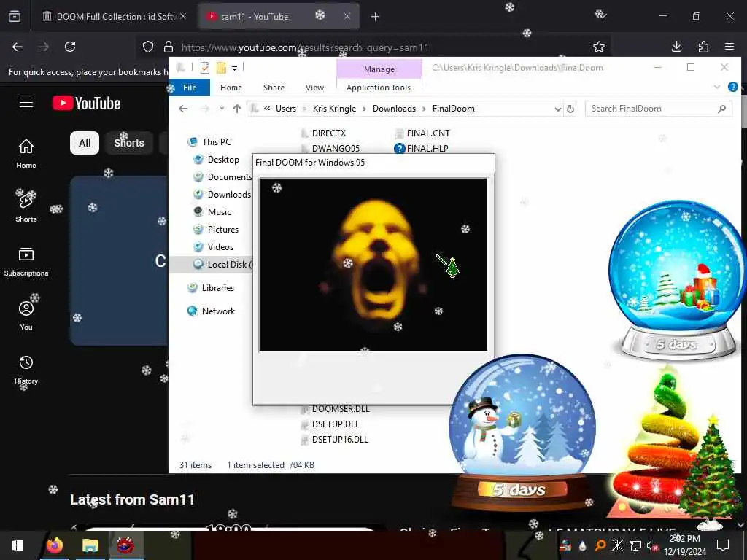Click the Manage contextual tab
Viewport: 747px width, 560px height.
[x=379, y=69]
